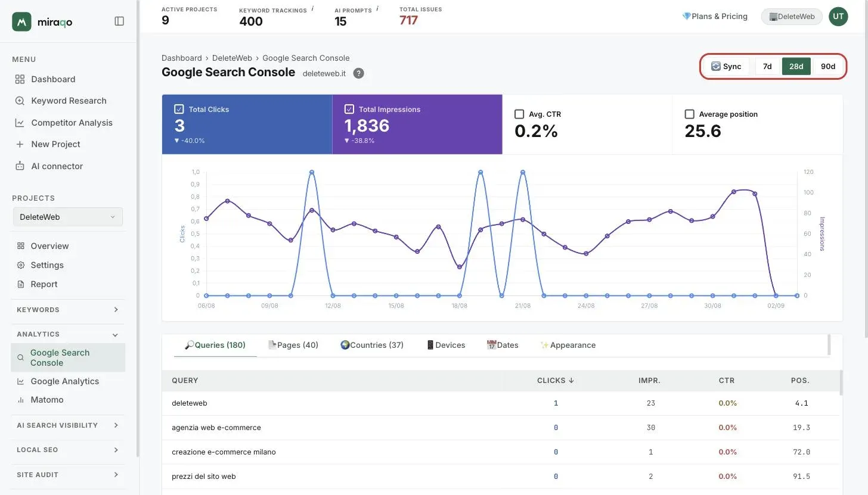
Task: Open the UT user avatar
Action: coord(838,16)
